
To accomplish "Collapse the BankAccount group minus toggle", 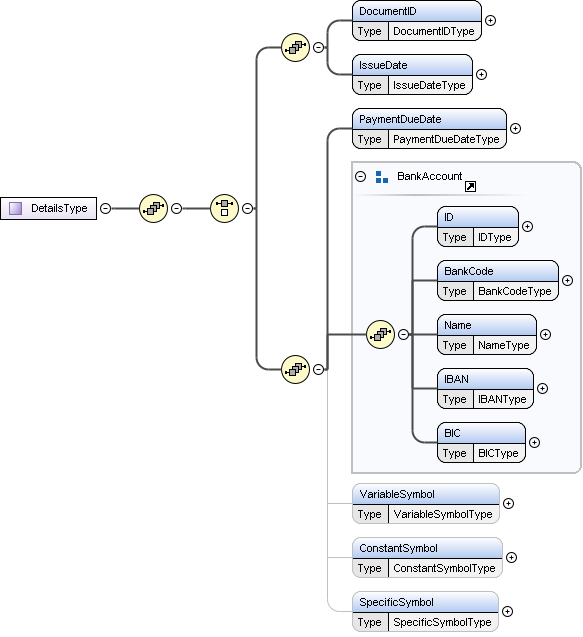I will (x=360, y=176).
